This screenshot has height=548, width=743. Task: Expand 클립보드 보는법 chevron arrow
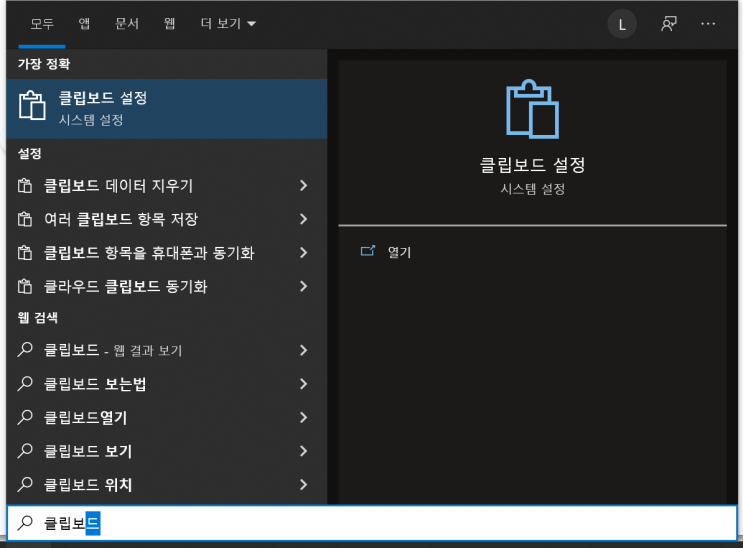coord(304,384)
